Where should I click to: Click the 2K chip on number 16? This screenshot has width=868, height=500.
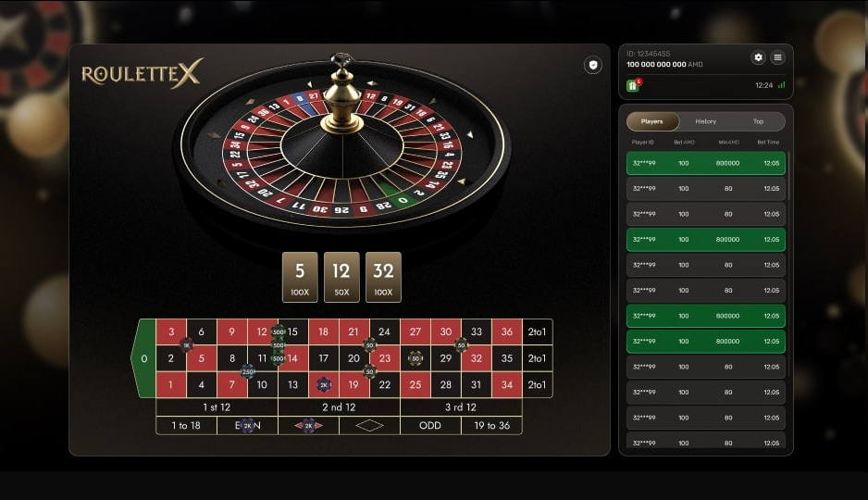[325, 384]
